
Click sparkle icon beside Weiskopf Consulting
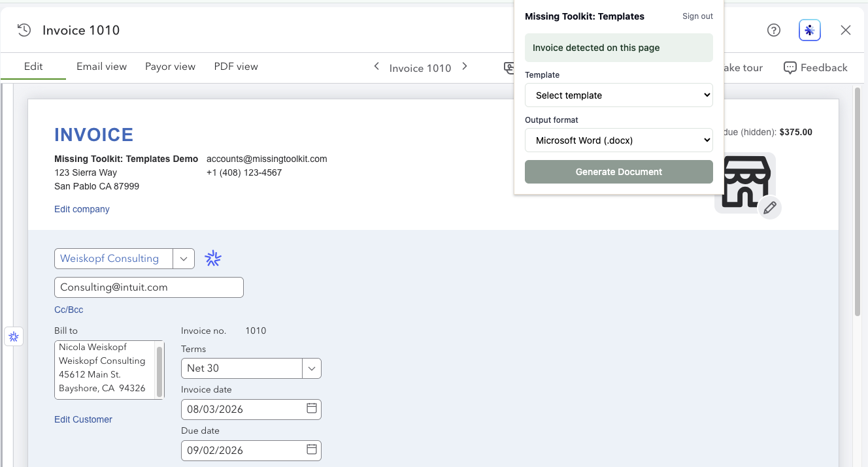pos(213,259)
